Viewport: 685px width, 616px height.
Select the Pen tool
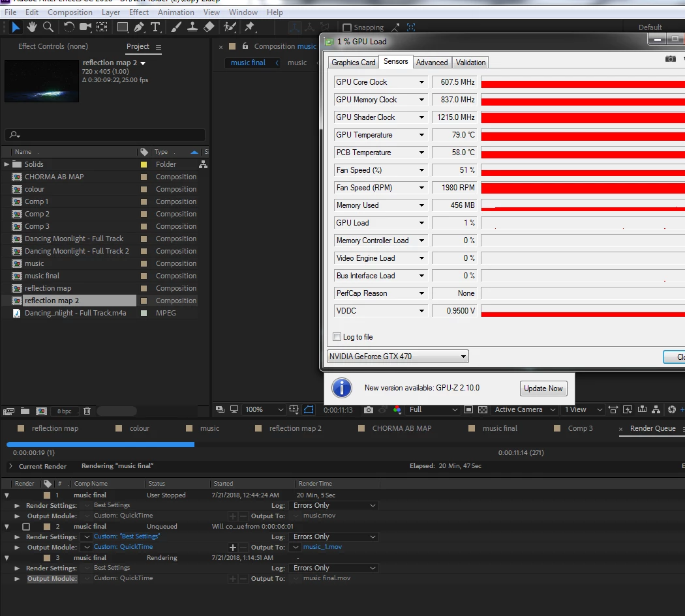tap(139, 27)
